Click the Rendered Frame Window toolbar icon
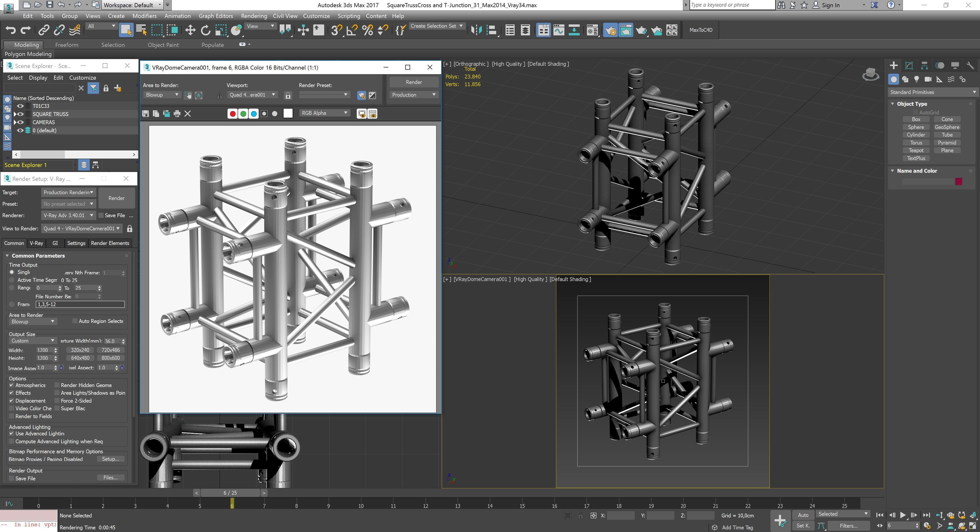980x532 pixels. pos(626,30)
